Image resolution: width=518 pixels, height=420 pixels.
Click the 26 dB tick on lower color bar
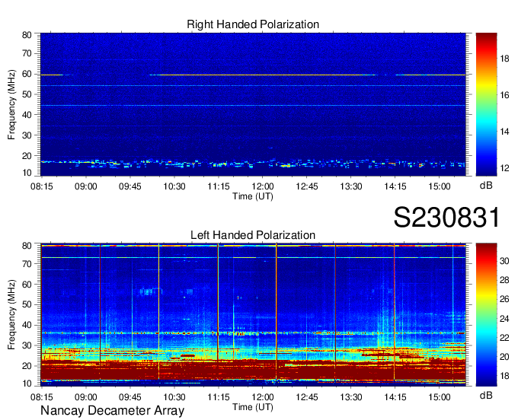pyautogui.click(x=504, y=299)
